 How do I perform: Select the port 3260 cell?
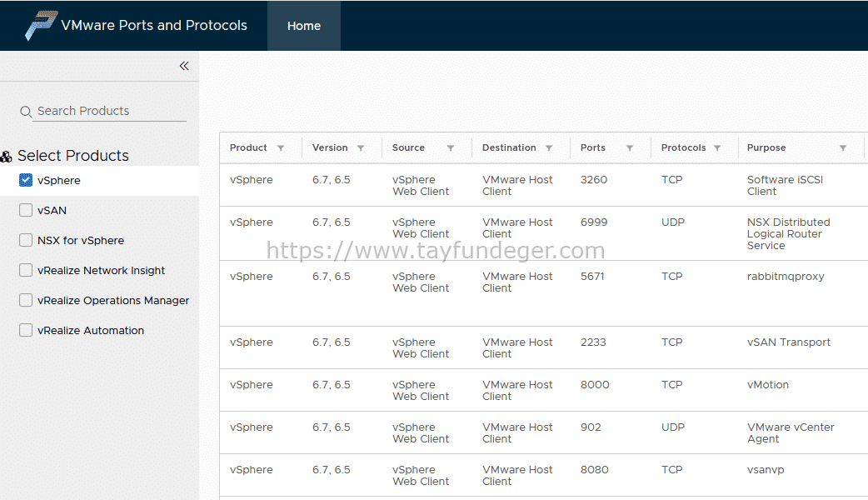[593, 179]
